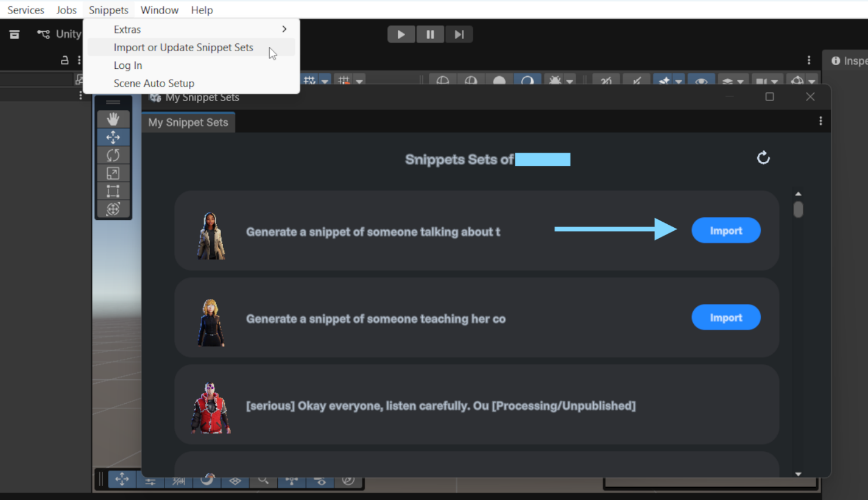The width and height of the screenshot is (868, 500).
Task: Toggle scene audio mute icon
Action: coord(637,80)
